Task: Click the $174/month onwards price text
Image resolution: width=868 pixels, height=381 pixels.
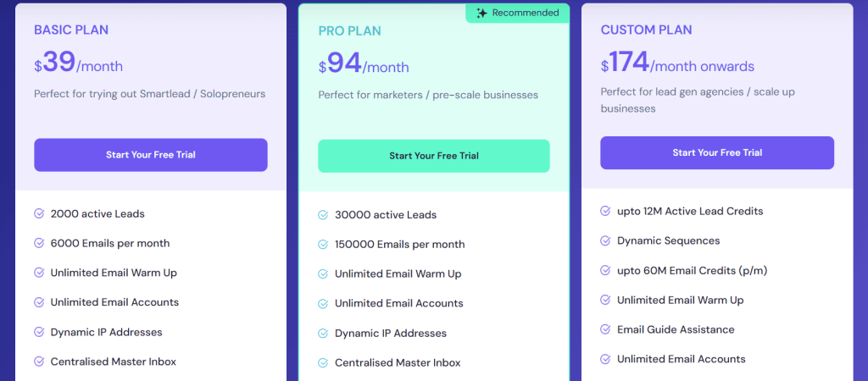Action: click(x=677, y=64)
